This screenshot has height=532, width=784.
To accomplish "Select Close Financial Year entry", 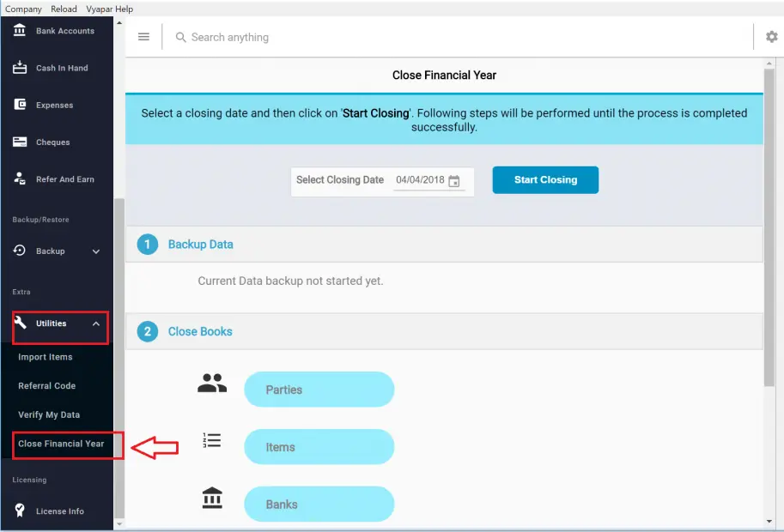I will (61, 444).
